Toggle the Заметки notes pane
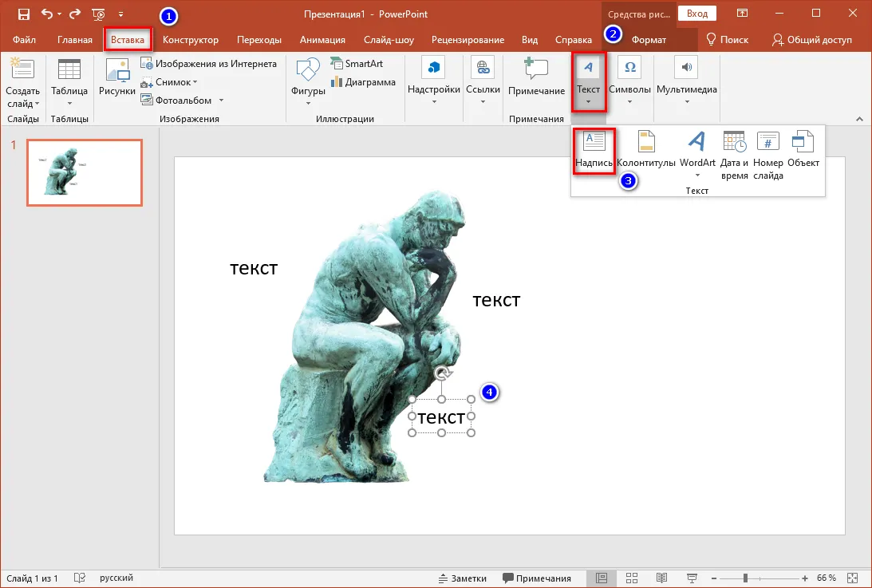Image resolution: width=872 pixels, height=588 pixels. 462,578
